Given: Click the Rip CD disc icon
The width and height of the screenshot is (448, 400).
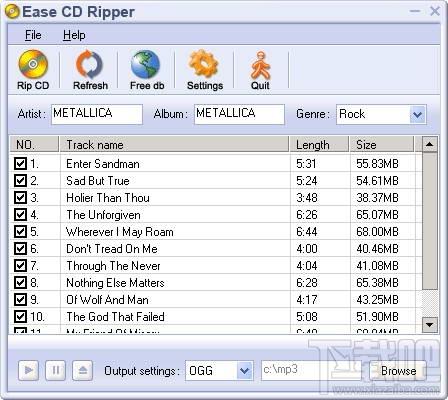Looking at the screenshot, I should [x=33, y=64].
